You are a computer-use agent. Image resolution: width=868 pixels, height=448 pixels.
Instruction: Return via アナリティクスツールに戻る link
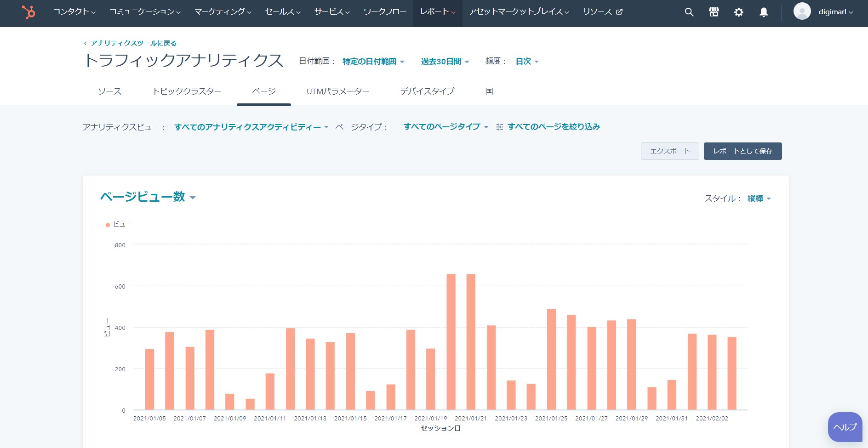(130, 43)
